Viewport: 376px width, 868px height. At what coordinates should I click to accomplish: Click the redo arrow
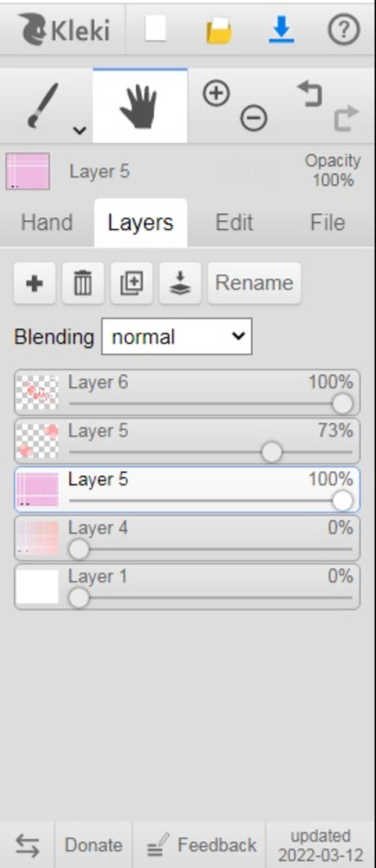[346, 118]
